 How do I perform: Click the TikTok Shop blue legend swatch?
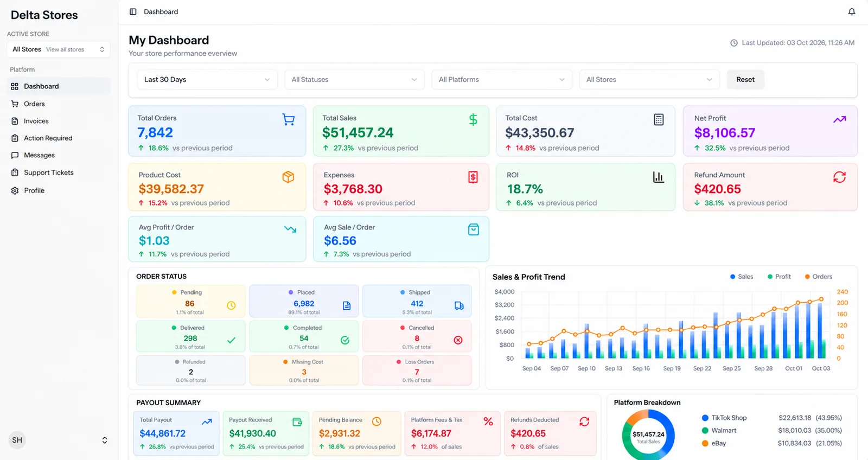(705, 418)
